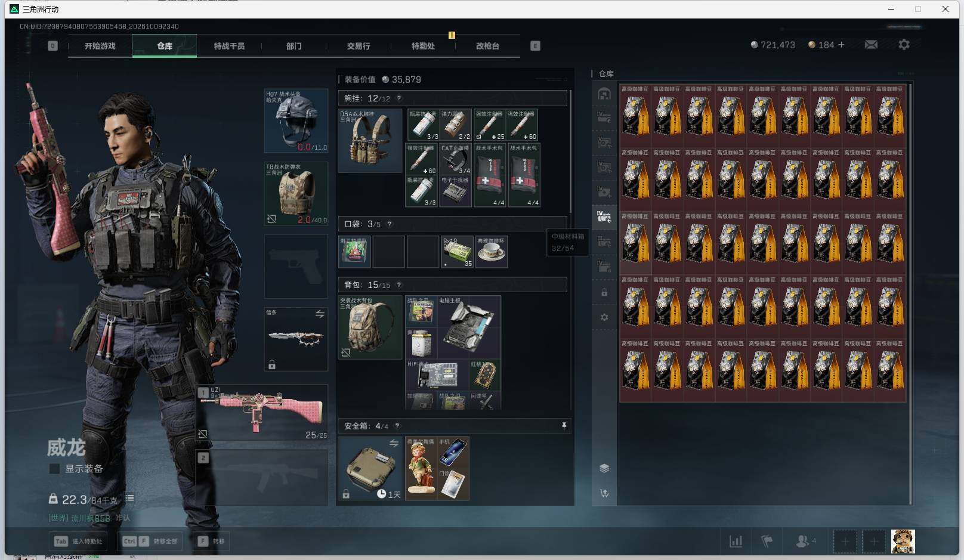This screenshot has height=560, width=964.
Task: Open the first warehouse container tab icon
Action: (x=604, y=94)
